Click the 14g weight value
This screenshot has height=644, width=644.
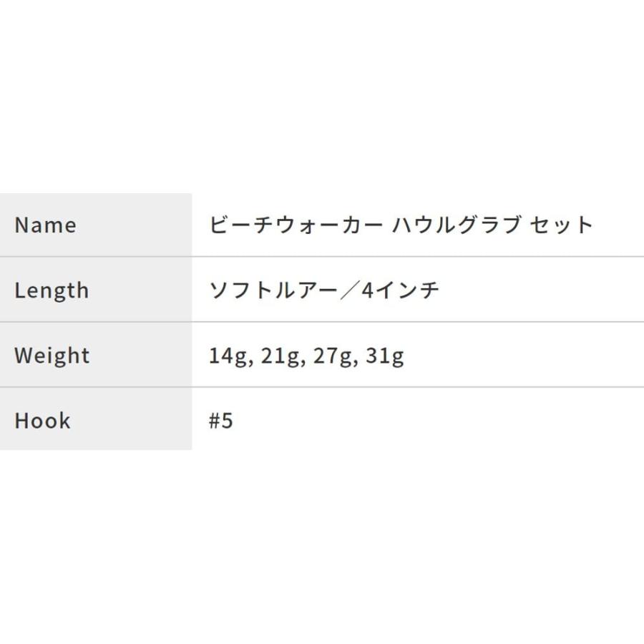click(228, 356)
